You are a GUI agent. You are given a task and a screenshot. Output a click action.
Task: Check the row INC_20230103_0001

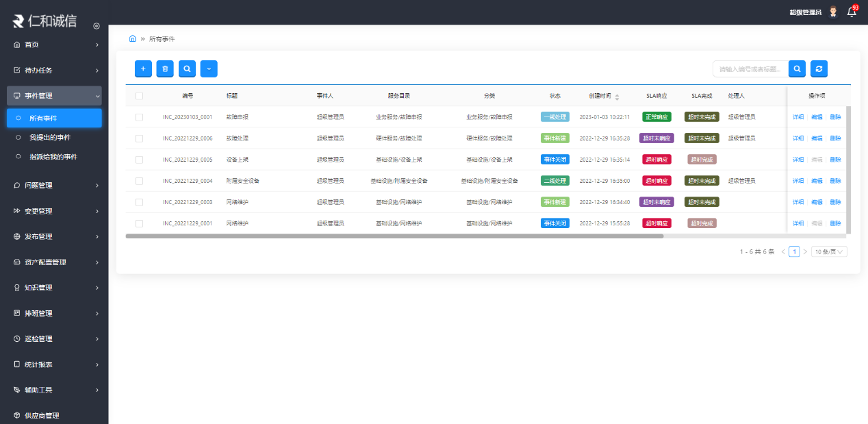(x=139, y=117)
